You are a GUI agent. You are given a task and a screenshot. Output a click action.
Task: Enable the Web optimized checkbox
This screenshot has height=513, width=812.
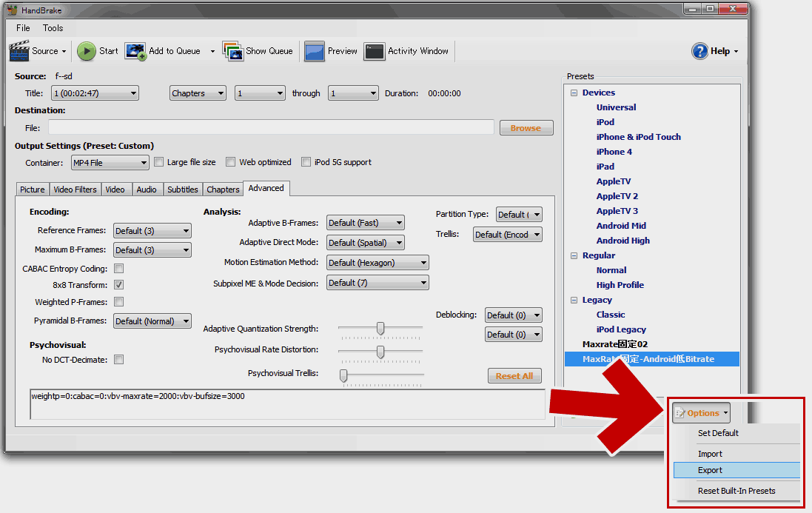point(230,161)
